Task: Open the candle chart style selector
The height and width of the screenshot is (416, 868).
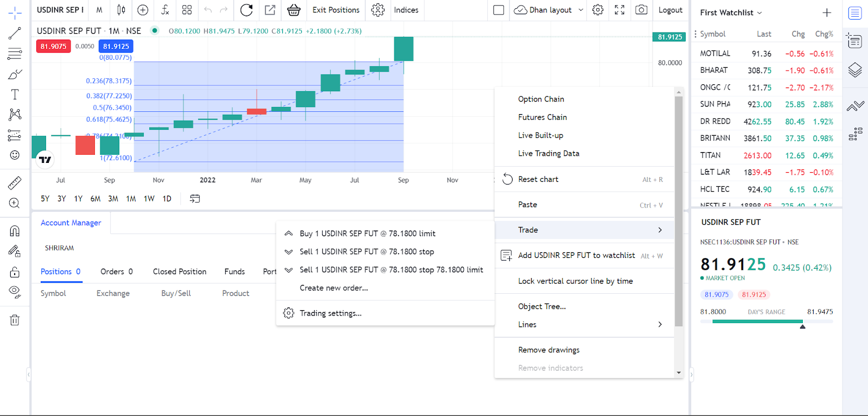Action: coord(121,10)
